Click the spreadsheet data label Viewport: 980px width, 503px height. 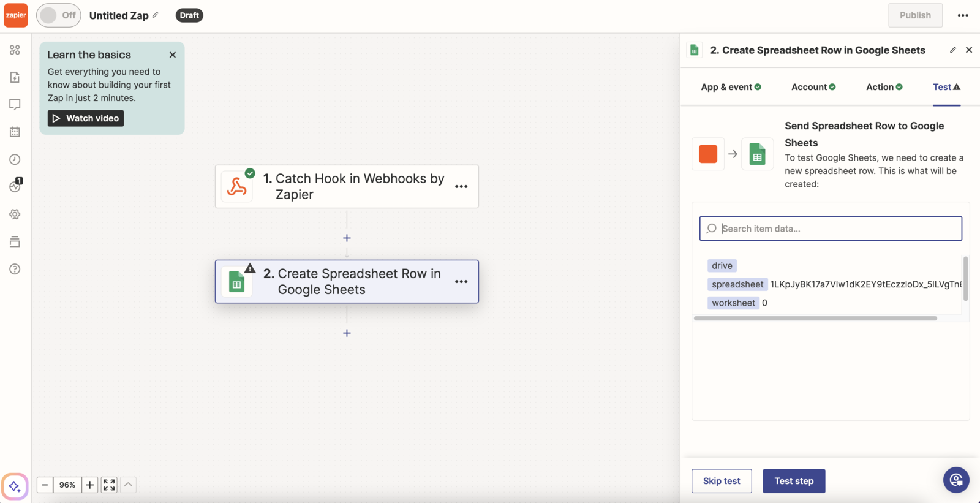pyautogui.click(x=737, y=284)
